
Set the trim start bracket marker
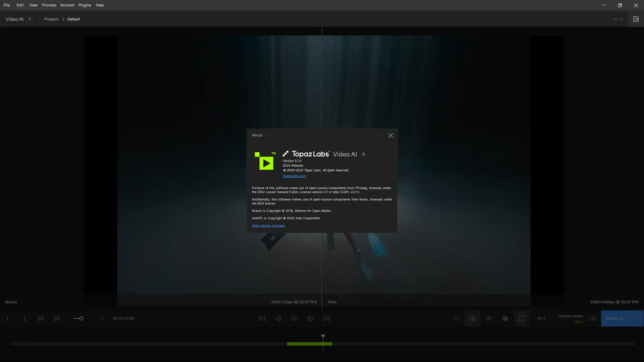[x=8, y=318]
